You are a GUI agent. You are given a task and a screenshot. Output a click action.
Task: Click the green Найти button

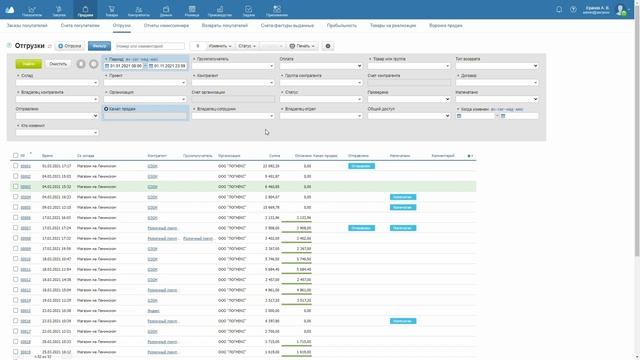click(x=29, y=64)
